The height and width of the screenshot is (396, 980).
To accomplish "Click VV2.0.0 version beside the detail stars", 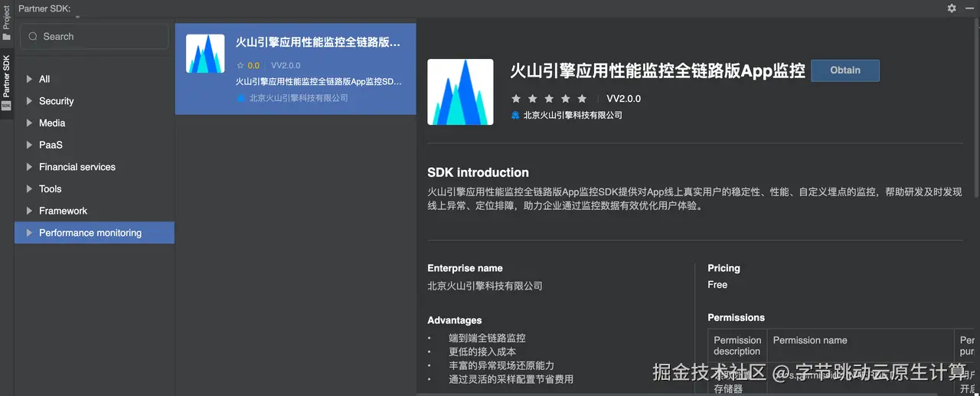I will 624,99.
